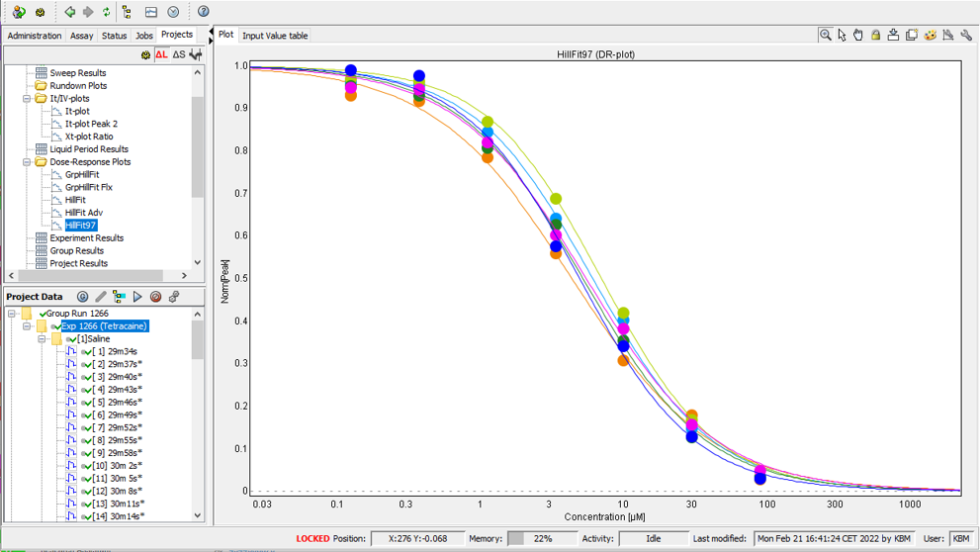Click the padlock lock icon
Image resolution: width=980 pixels, height=552 pixels.
click(876, 35)
